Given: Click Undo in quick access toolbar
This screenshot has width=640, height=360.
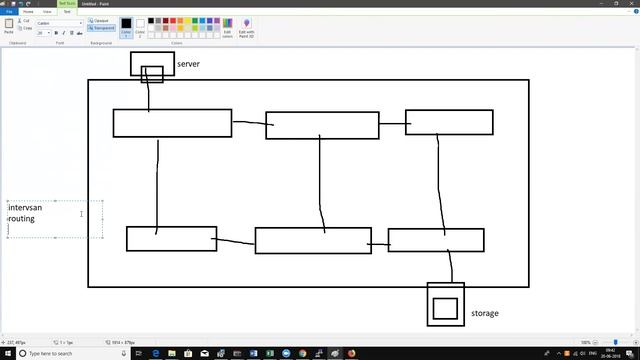Looking at the screenshot, I should [x=21, y=4].
